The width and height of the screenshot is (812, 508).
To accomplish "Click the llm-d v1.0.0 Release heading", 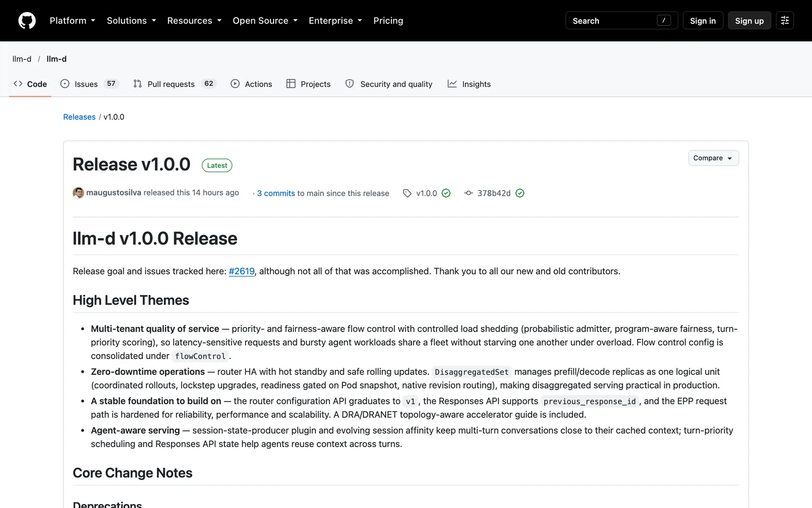I will click(155, 239).
